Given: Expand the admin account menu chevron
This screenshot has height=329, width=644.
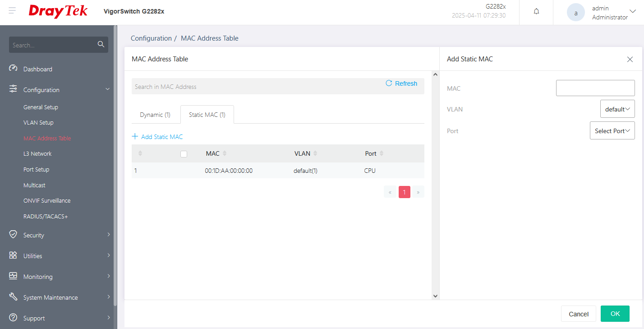Looking at the screenshot, I should point(632,11).
